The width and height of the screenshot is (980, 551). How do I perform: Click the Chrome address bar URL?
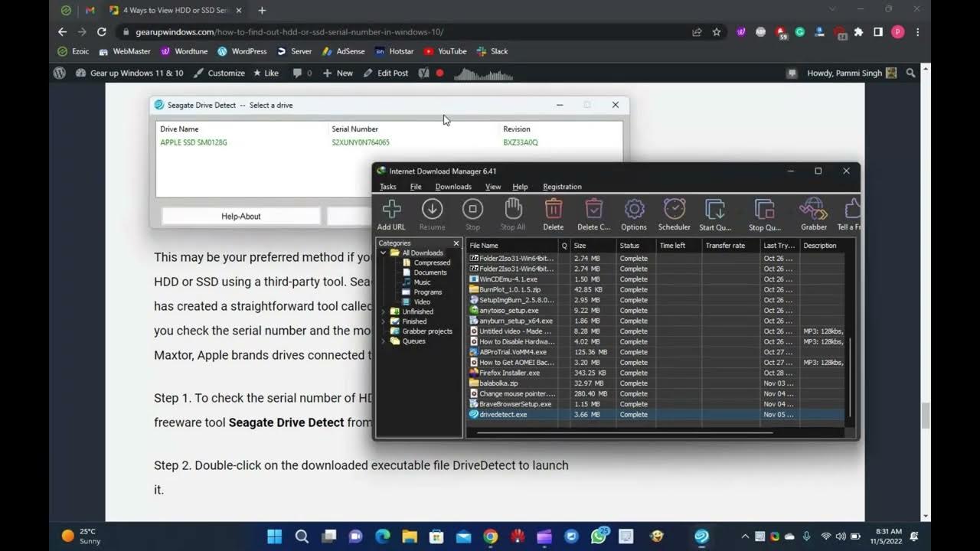point(289,32)
